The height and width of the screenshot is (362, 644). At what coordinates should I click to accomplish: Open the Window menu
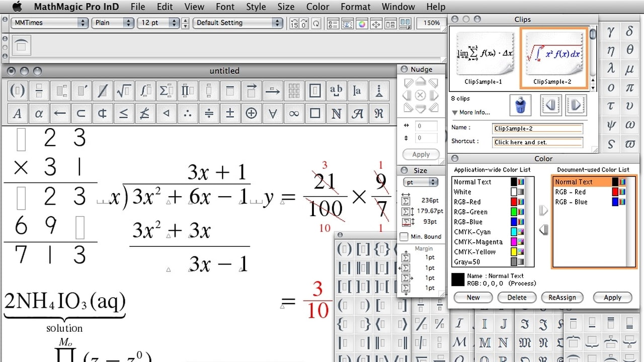click(x=398, y=7)
